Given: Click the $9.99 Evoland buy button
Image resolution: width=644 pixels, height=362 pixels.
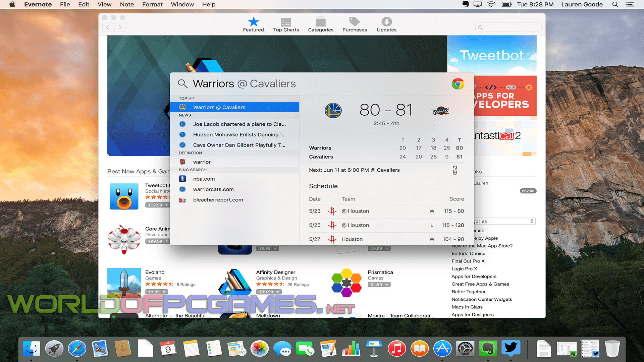Looking at the screenshot, I should pos(154,292).
